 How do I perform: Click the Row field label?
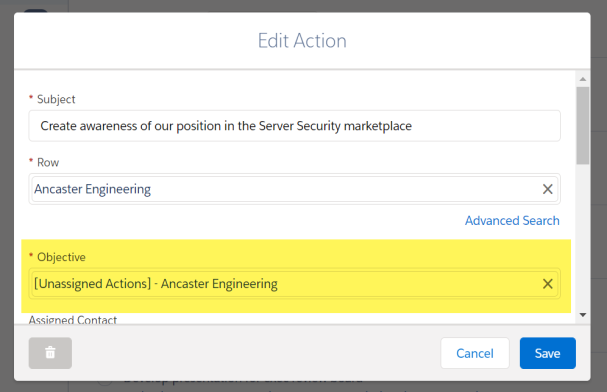pos(48,163)
